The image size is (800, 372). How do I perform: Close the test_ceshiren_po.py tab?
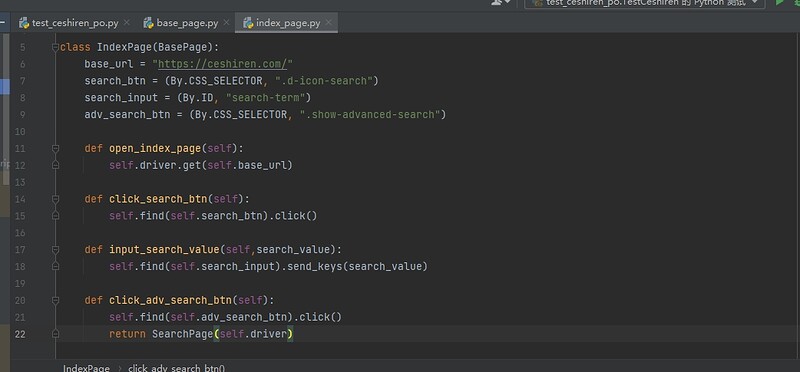[x=127, y=23]
